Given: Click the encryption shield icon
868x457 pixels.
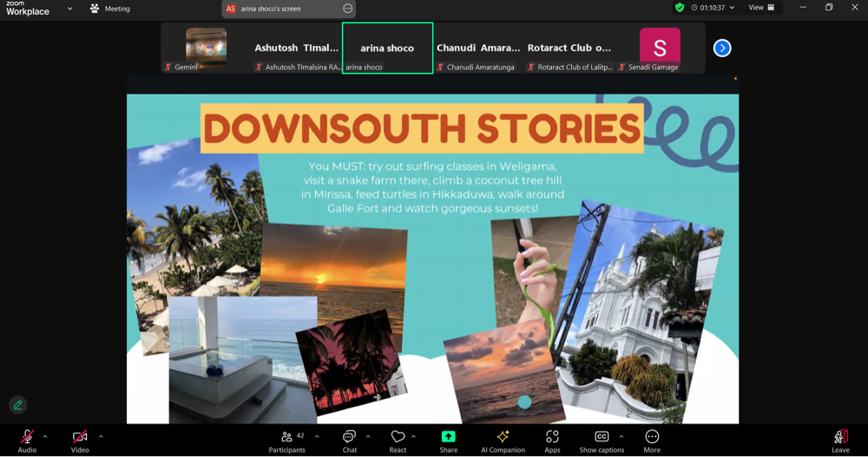Looking at the screenshot, I should click(x=680, y=8).
